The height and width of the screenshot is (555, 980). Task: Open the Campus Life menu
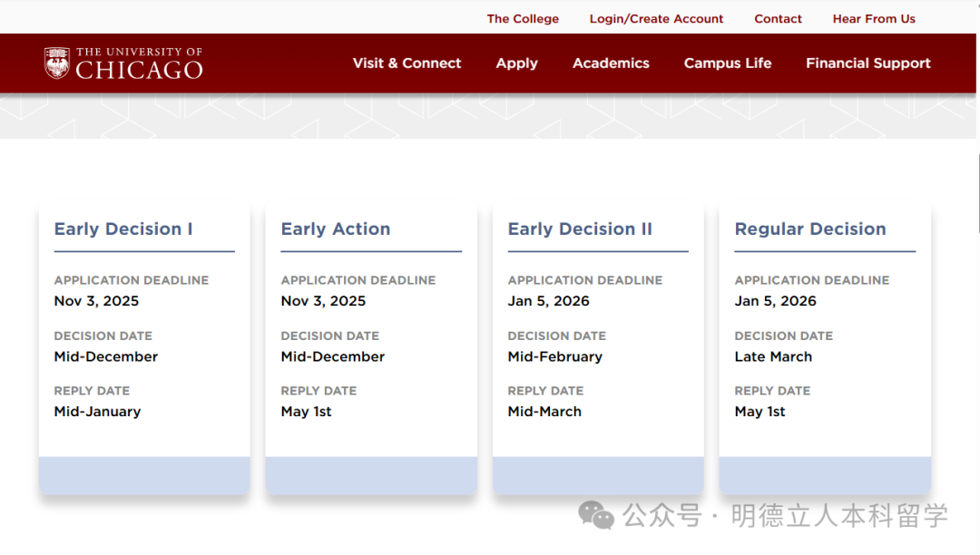pyautogui.click(x=728, y=63)
